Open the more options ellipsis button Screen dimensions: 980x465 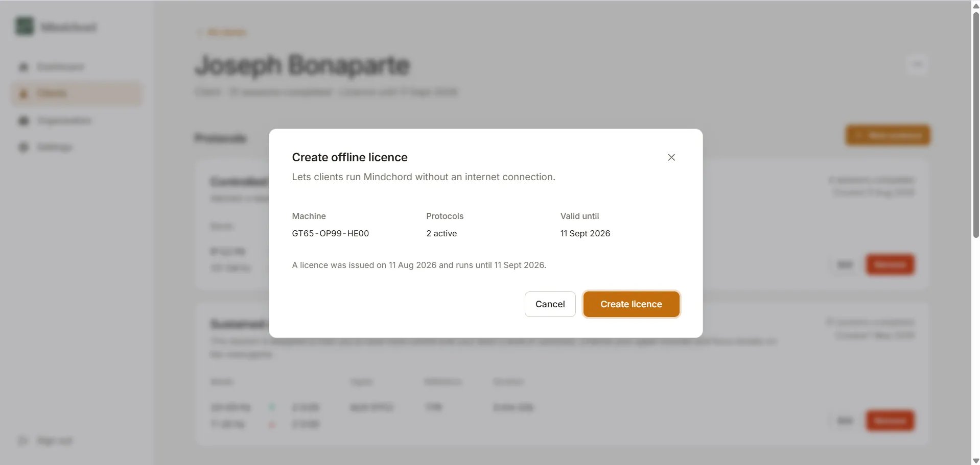click(917, 64)
